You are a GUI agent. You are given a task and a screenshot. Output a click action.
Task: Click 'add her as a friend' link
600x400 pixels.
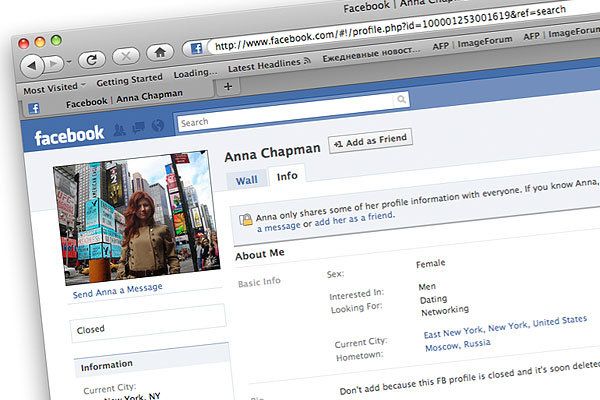pyautogui.click(x=354, y=219)
